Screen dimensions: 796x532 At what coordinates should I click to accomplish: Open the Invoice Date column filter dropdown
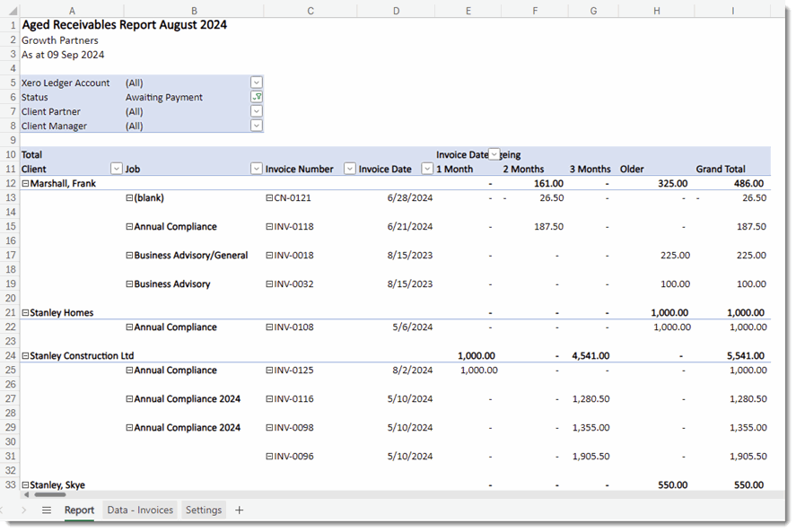[x=427, y=169]
